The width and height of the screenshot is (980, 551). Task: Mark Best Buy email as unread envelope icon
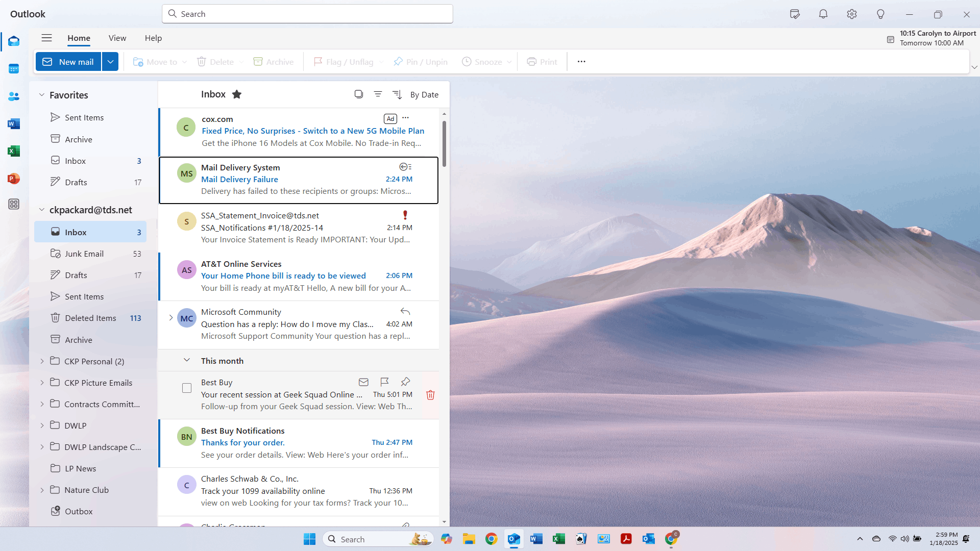point(363,382)
